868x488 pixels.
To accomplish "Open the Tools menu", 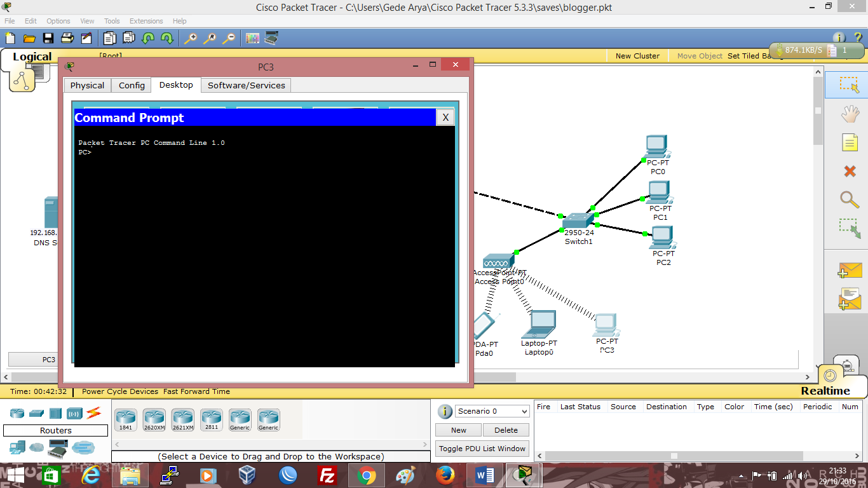I will click(112, 21).
